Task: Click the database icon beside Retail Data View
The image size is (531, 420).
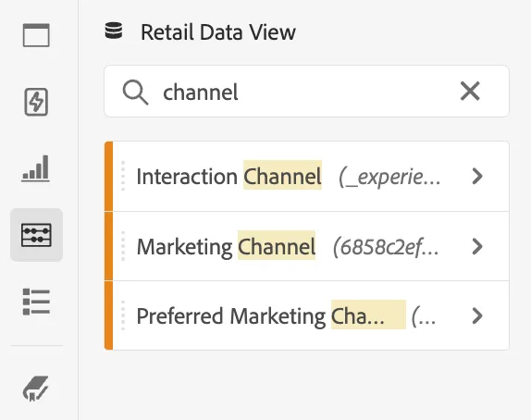Action: click(114, 31)
